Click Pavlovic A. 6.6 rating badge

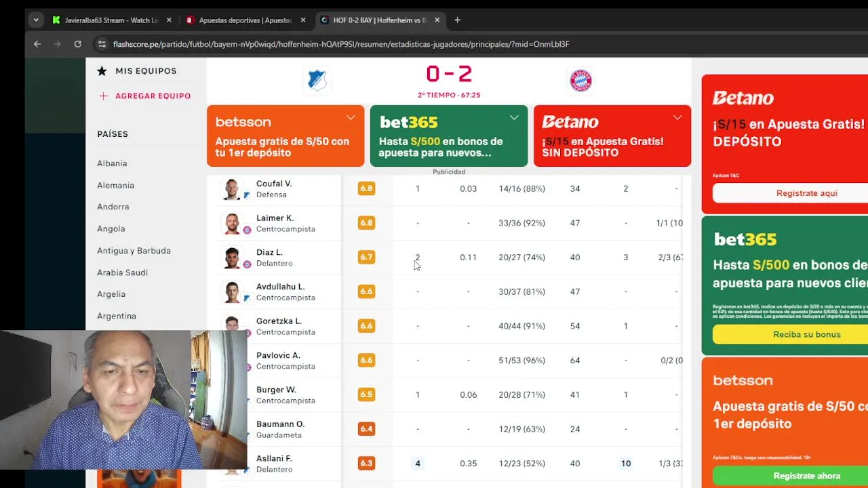pyautogui.click(x=366, y=360)
